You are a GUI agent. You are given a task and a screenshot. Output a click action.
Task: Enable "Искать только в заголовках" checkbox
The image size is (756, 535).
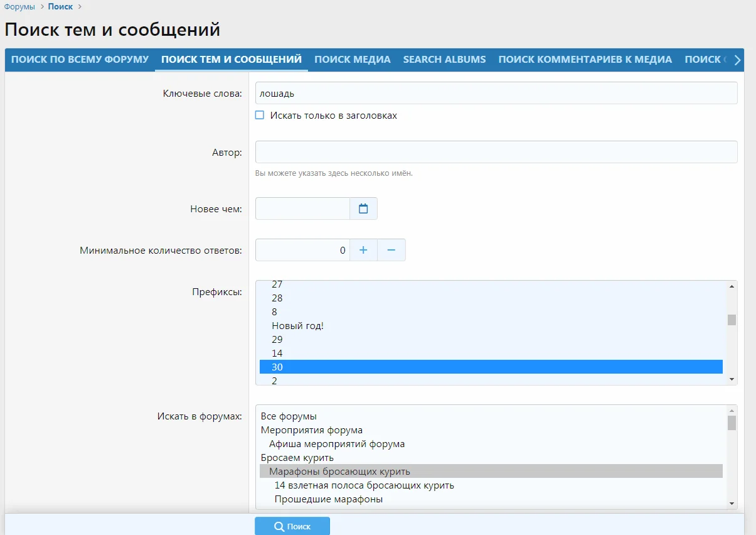260,116
